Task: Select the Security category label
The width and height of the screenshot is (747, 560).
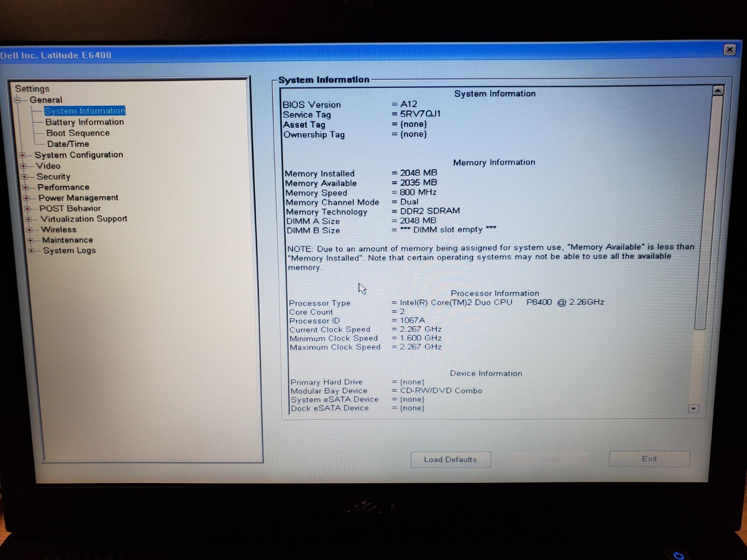Action: pos(53,177)
